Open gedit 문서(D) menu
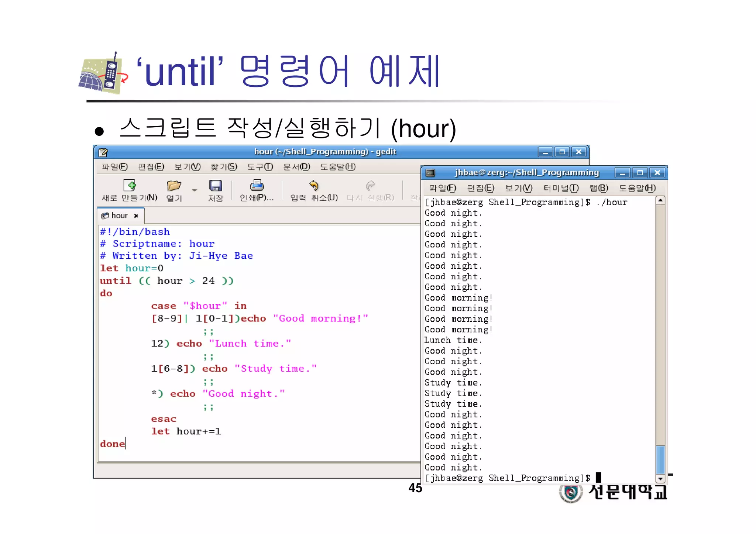This screenshot has width=756, height=534. point(297,167)
